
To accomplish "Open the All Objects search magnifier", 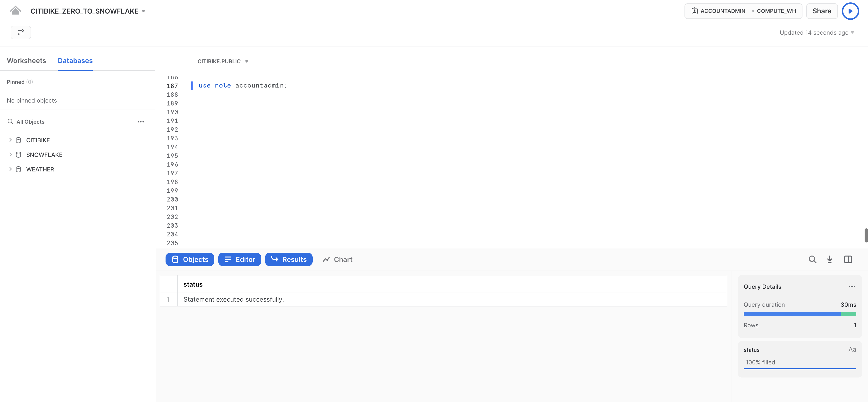I will pos(10,121).
